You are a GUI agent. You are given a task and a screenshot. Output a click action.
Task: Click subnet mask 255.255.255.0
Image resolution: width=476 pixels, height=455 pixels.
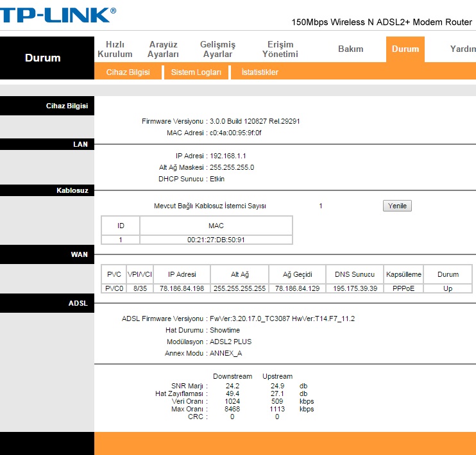[232, 167]
